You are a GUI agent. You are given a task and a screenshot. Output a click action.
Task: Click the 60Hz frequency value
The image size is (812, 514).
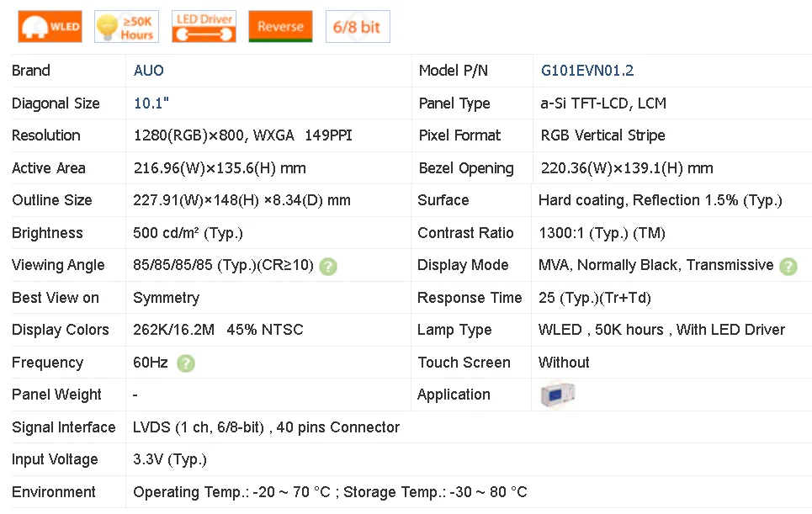pyautogui.click(x=150, y=363)
